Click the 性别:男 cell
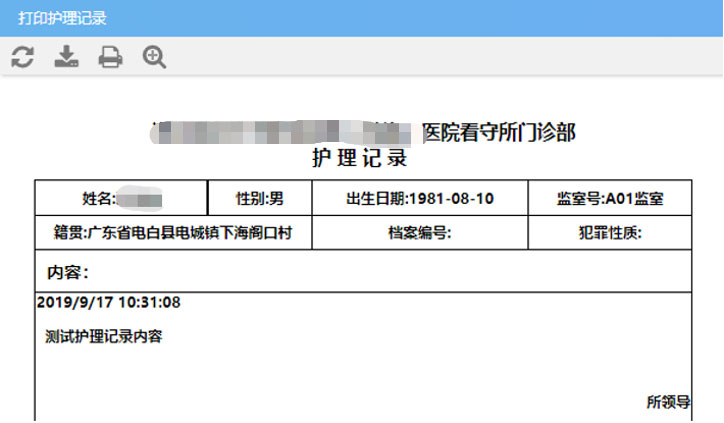This screenshot has width=724, height=423. pyautogui.click(x=260, y=198)
